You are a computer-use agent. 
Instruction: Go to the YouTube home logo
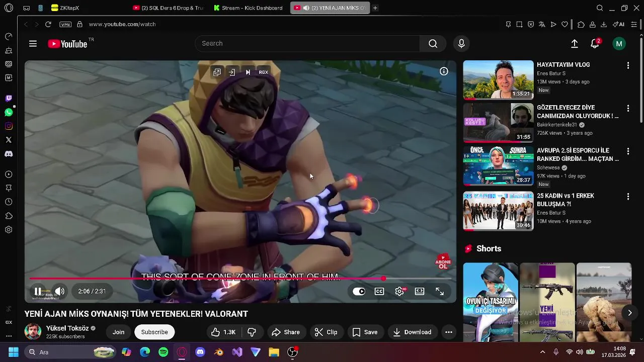tap(67, 44)
